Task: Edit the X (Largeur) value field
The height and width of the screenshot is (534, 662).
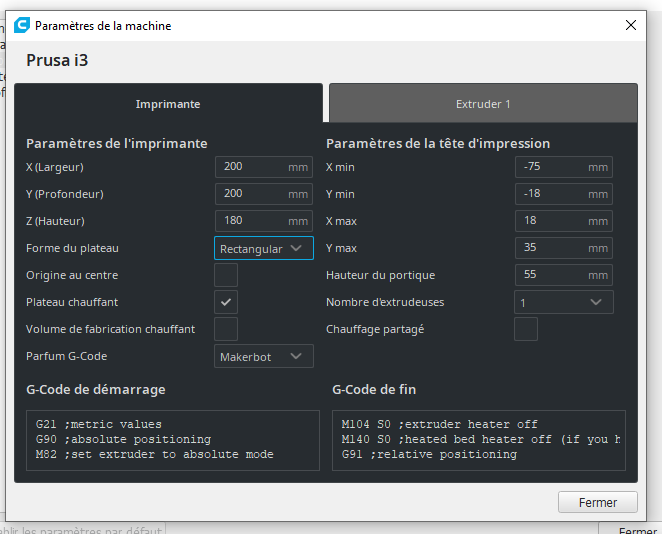Action: coord(263,167)
